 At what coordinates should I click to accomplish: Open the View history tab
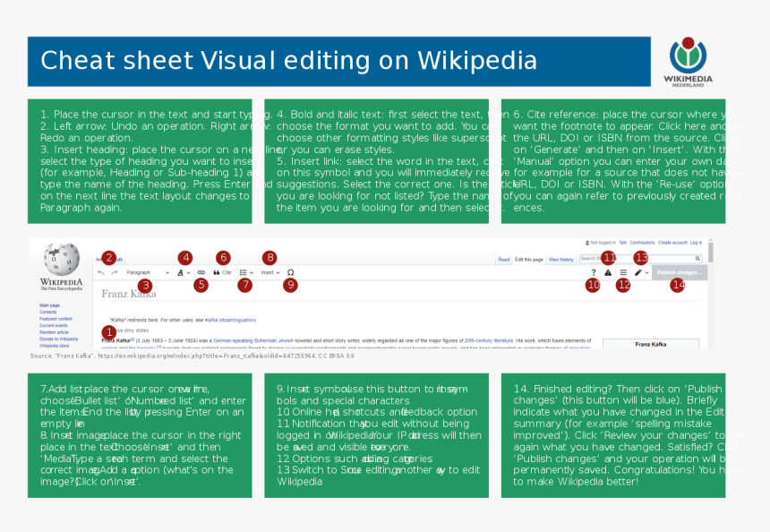[x=560, y=260]
